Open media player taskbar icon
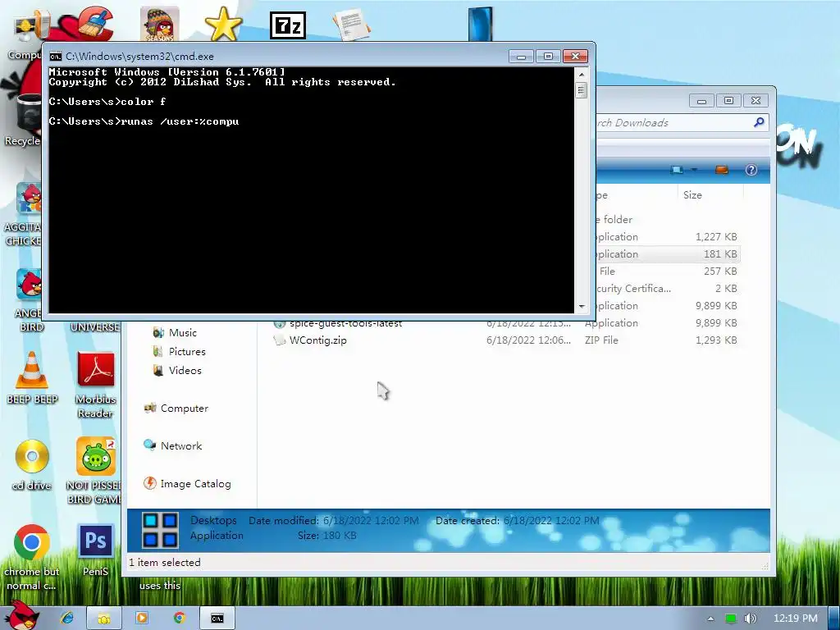 tap(142, 619)
